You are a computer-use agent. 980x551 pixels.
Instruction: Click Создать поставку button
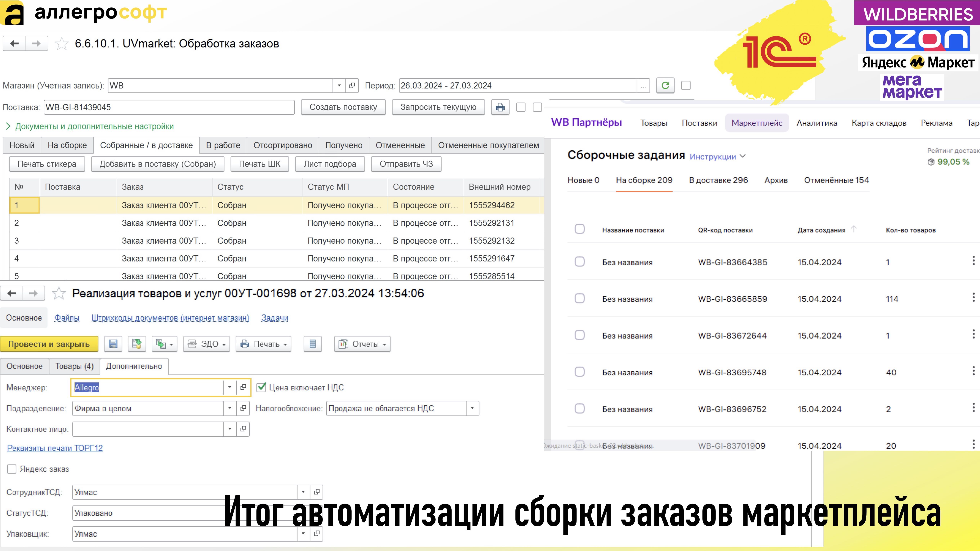343,107
